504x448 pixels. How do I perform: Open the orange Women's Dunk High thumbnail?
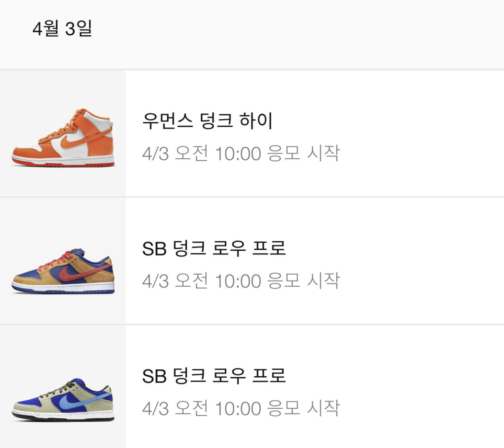(63, 133)
